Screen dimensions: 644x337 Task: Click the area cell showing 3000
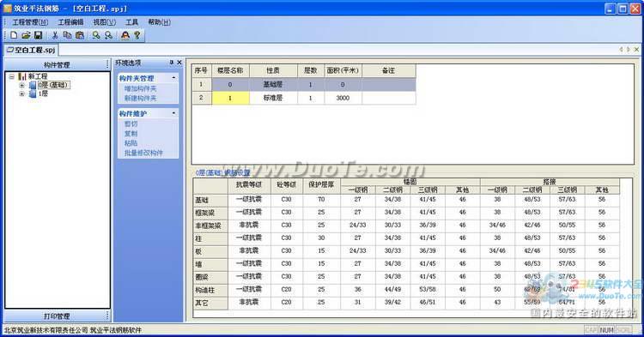(x=343, y=98)
